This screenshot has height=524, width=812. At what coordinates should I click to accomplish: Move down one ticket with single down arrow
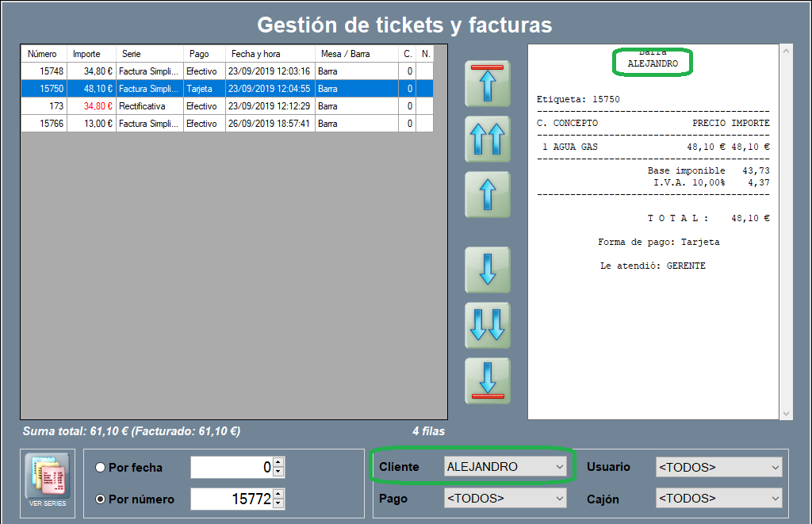487,270
